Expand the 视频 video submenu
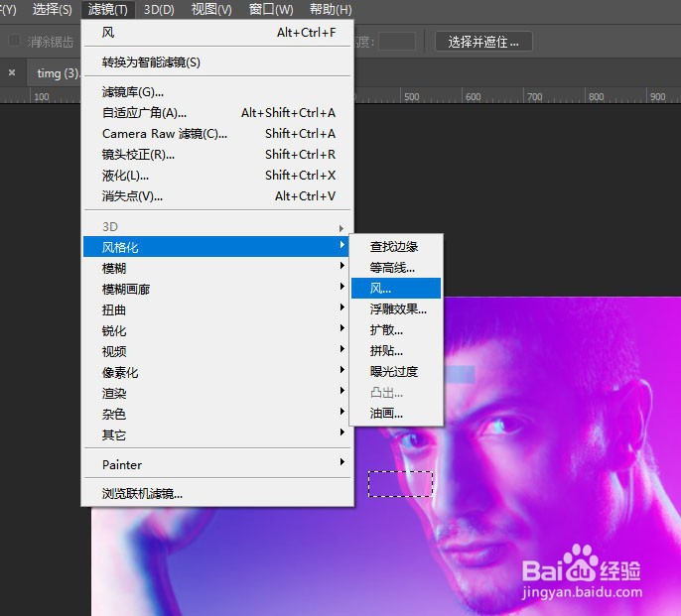Viewport: 681px width, 616px height. (x=217, y=351)
